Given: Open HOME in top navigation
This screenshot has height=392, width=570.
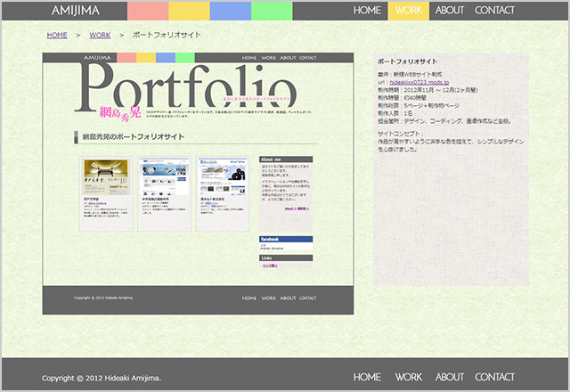Looking at the screenshot, I should pos(367,11).
